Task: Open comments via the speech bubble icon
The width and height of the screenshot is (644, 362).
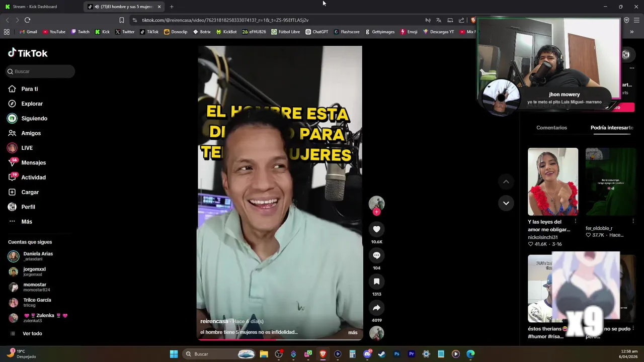Action: 376,255
